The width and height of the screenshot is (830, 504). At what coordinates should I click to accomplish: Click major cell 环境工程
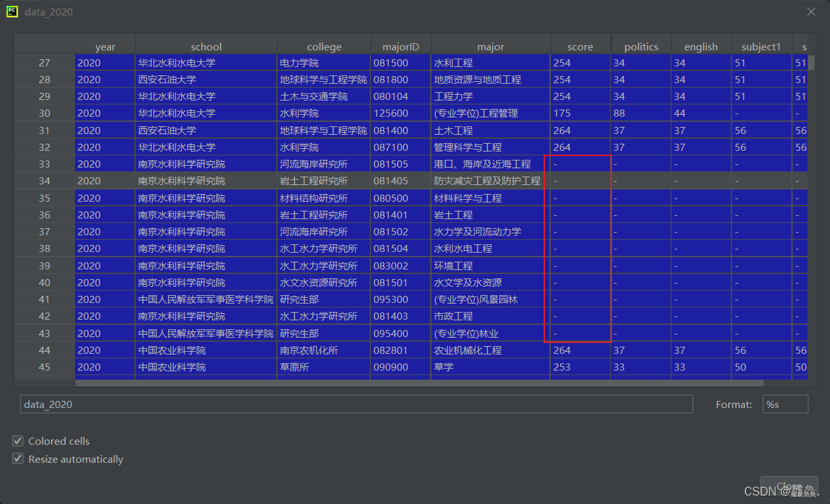tap(491, 266)
